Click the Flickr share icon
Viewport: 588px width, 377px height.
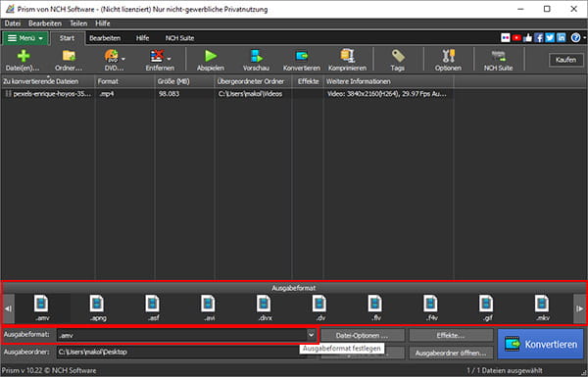506,38
